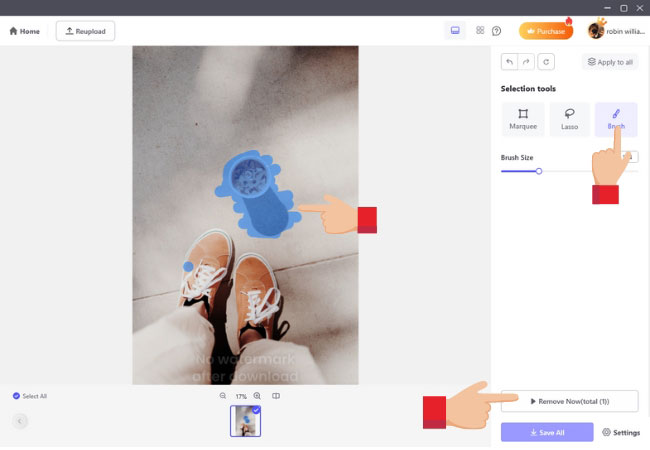Zoom in using the plus magnifier
The height and width of the screenshot is (450, 650).
[257, 396]
